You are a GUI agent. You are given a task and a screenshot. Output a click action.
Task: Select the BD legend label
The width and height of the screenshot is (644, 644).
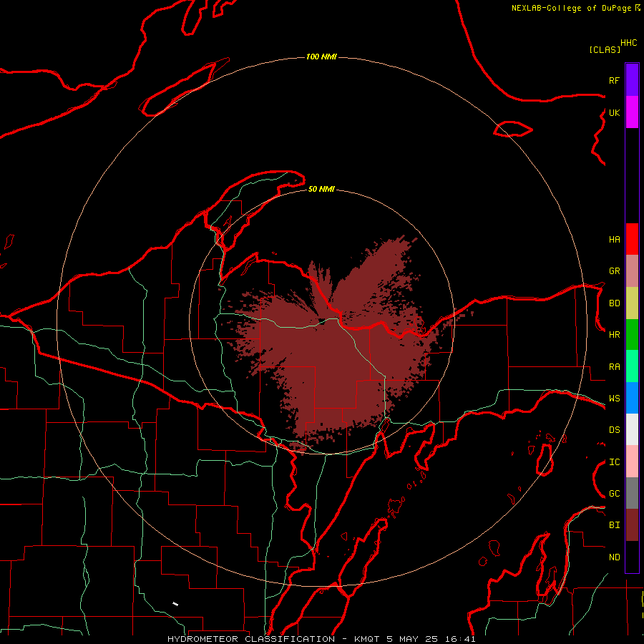614,303
